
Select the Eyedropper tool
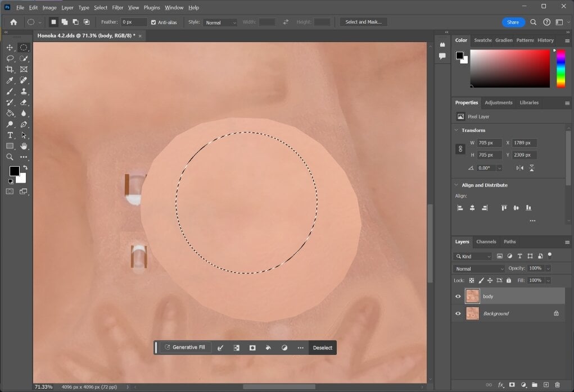tap(10, 80)
